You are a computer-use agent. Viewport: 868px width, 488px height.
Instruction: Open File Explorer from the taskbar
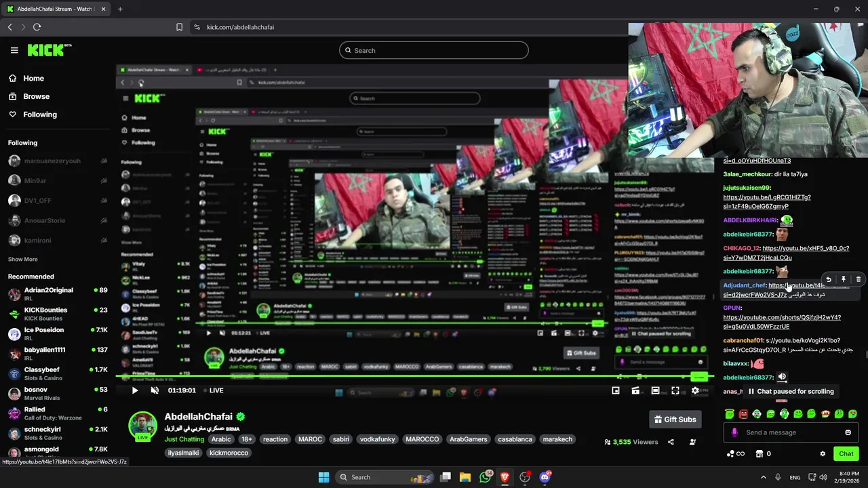click(x=465, y=477)
